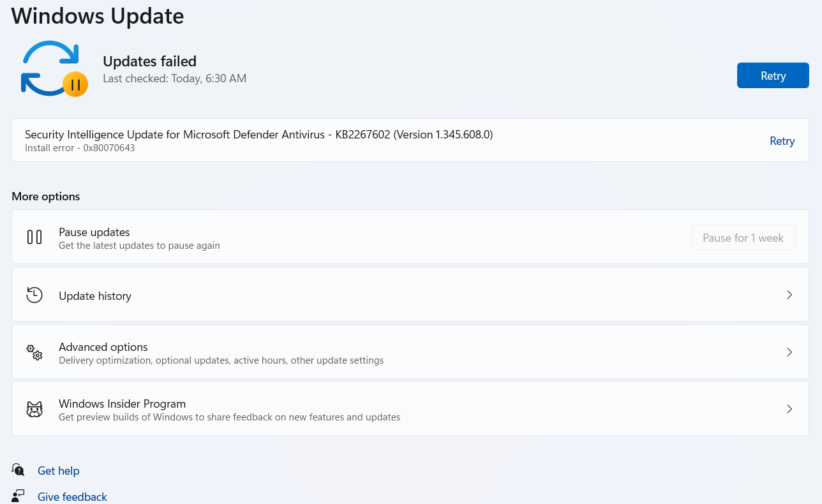Image resolution: width=822 pixels, height=504 pixels.
Task: Click the Install error 0x80070643 text
Action: tap(80, 148)
